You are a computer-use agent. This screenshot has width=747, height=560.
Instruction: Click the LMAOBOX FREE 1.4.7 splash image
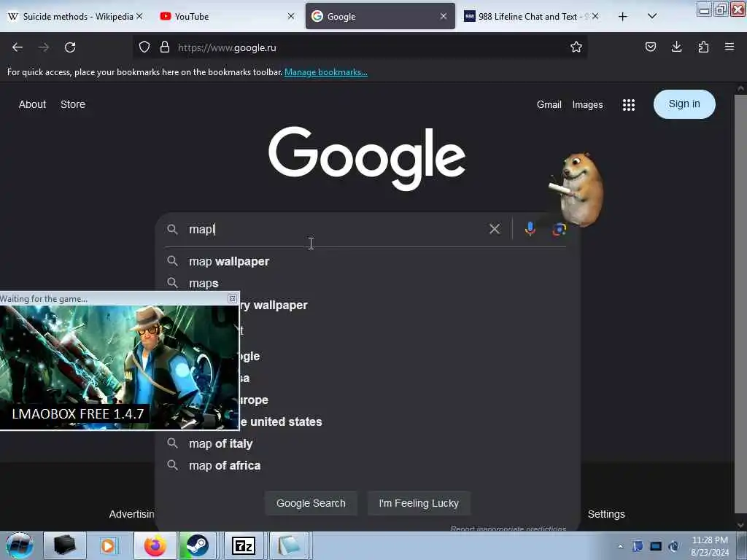click(x=119, y=367)
